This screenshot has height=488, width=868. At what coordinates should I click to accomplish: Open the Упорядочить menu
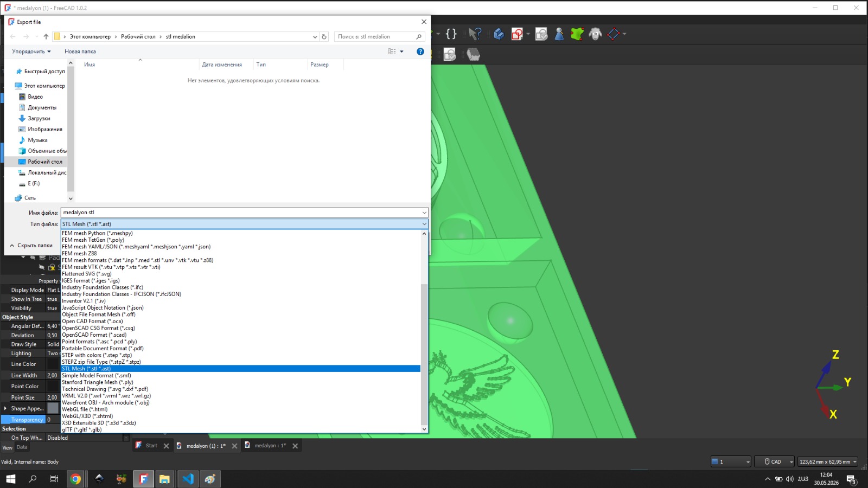coord(31,52)
